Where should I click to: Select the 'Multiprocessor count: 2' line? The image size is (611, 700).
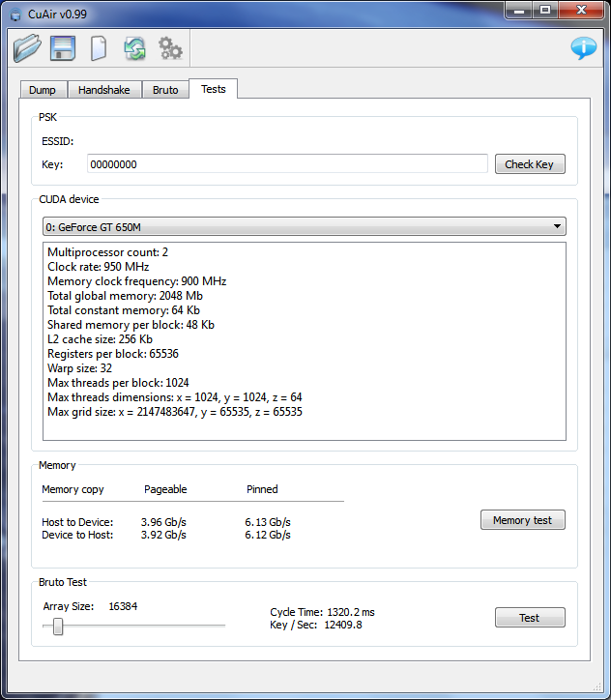pyautogui.click(x=107, y=252)
